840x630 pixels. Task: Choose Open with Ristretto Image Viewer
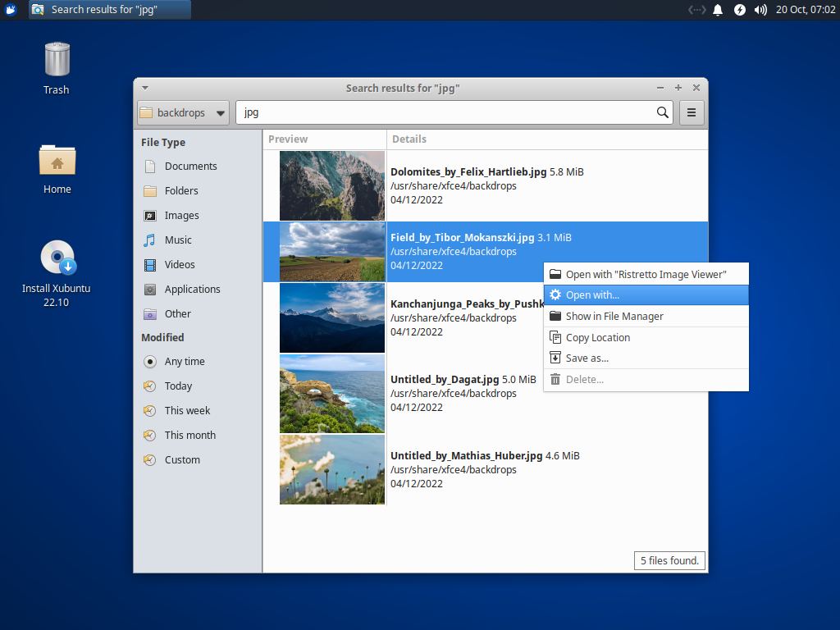pos(635,273)
